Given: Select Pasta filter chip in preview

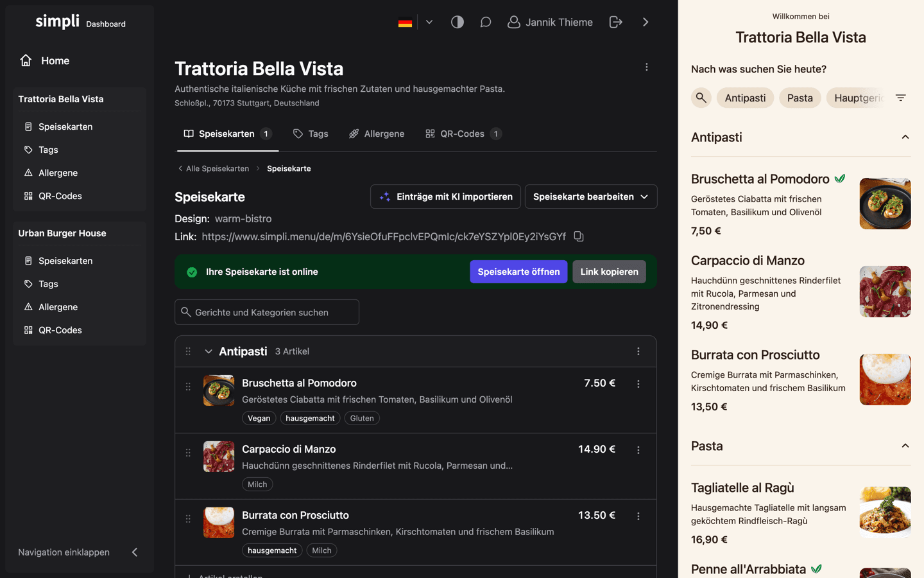Looking at the screenshot, I should click(x=800, y=98).
